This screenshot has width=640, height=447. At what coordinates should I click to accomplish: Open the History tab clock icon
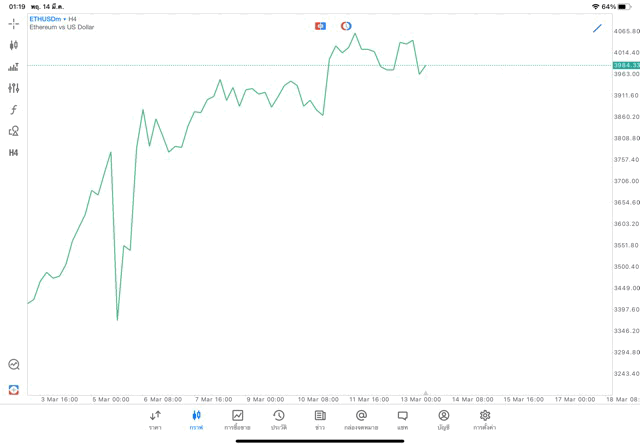[x=278, y=419]
